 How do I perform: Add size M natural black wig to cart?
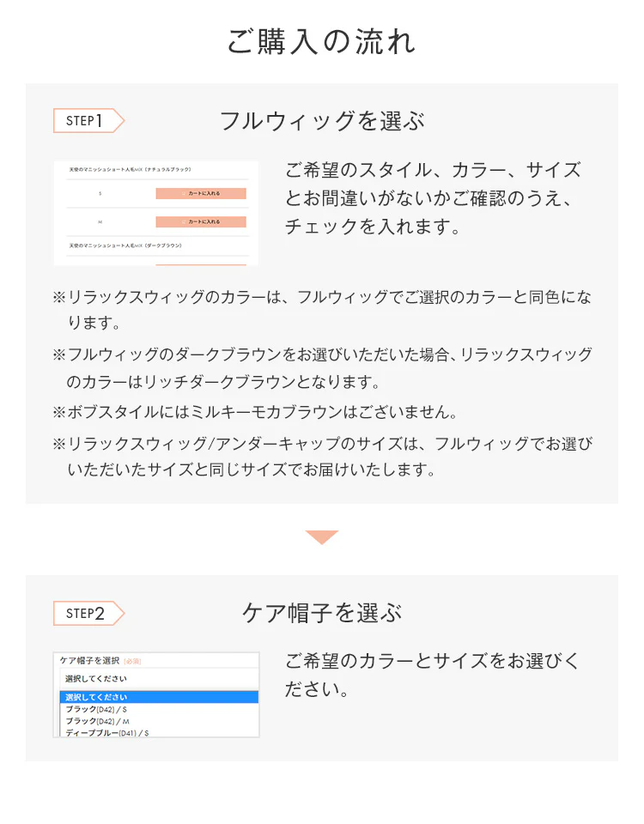pos(201,222)
